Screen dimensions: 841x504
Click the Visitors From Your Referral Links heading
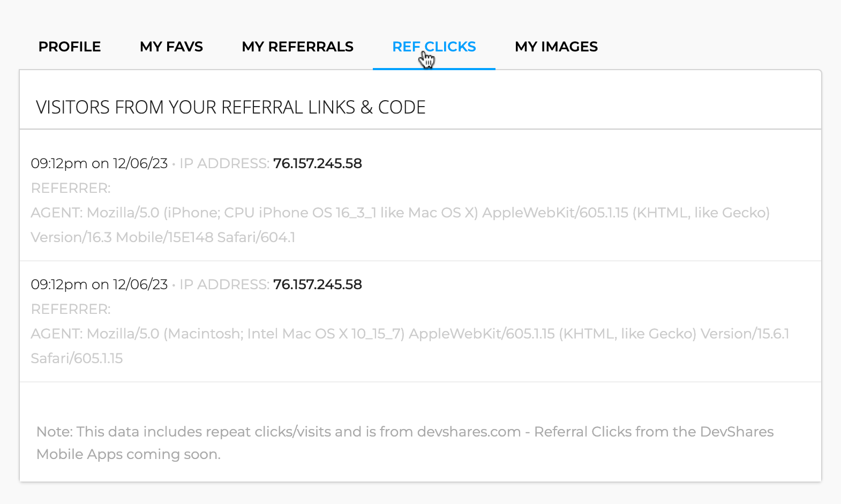(x=230, y=108)
